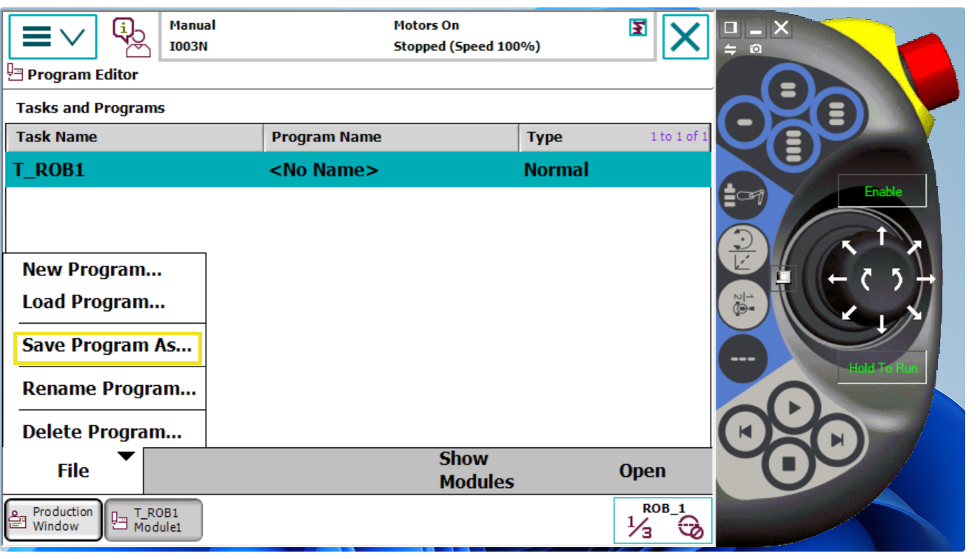Toggle the reorient/linear motion mode key

click(x=743, y=250)
